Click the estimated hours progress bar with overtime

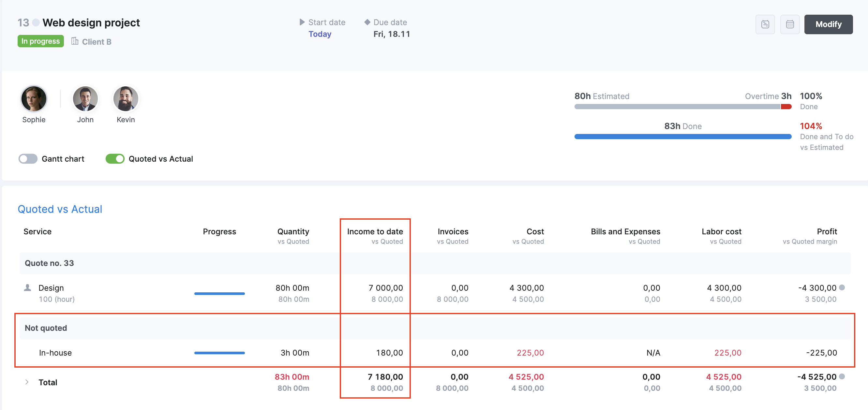coord(683,107)
